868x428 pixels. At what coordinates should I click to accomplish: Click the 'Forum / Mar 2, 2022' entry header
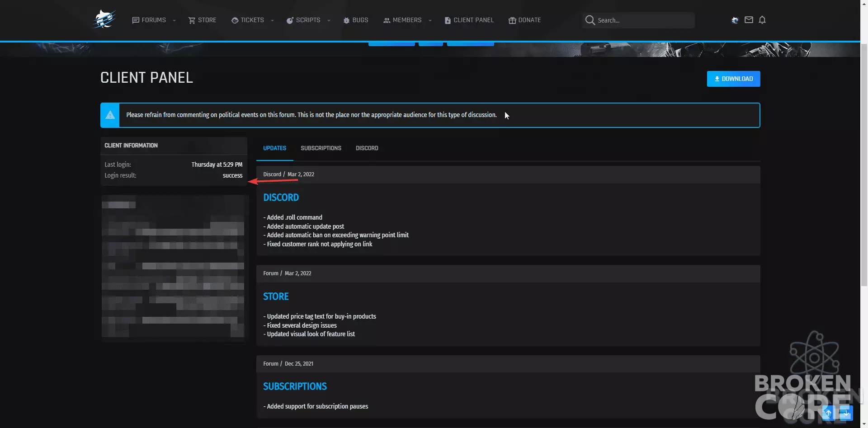(508, 273)
